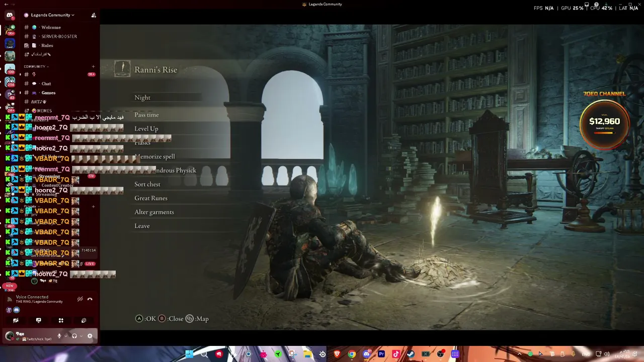
Task: Open Xbox Game Bar from the taskbar
Action: (426, 354)
